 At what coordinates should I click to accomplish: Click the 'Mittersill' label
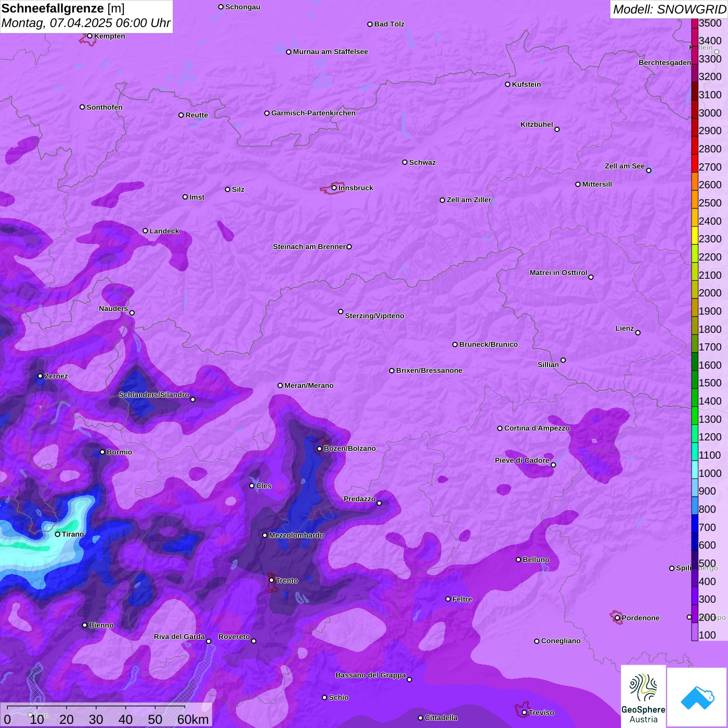(x=597, y=184)
